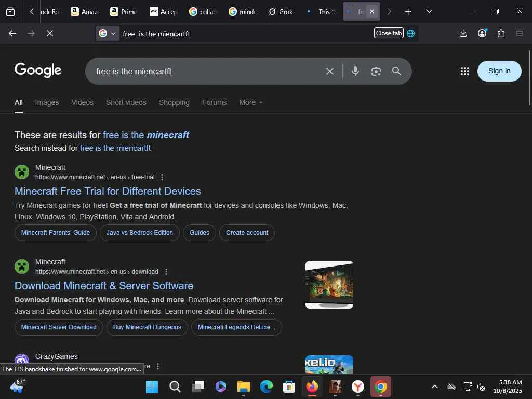The height and width of the screenshot is (399, 532).
Task: Stop loading the page
Action: 49,33
